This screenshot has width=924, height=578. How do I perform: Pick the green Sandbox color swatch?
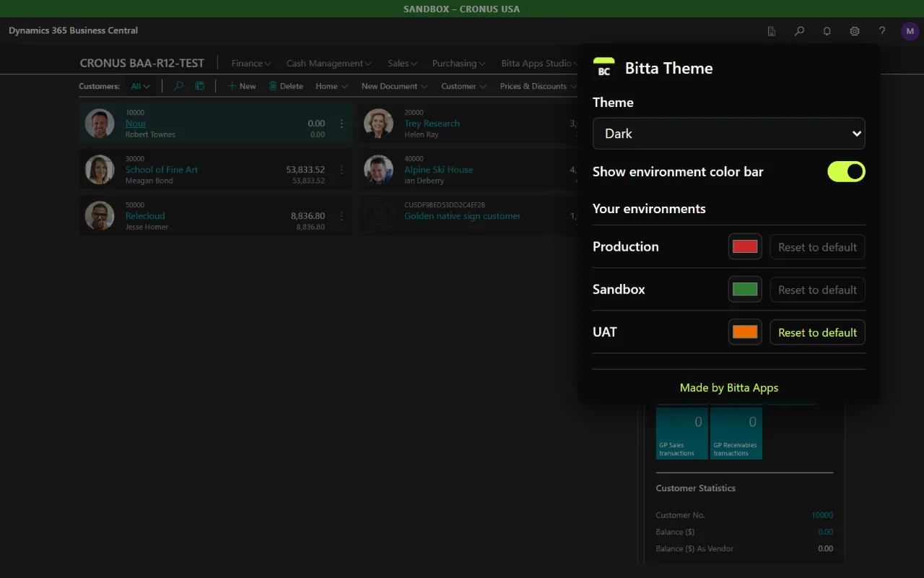[x=745, y=290]
